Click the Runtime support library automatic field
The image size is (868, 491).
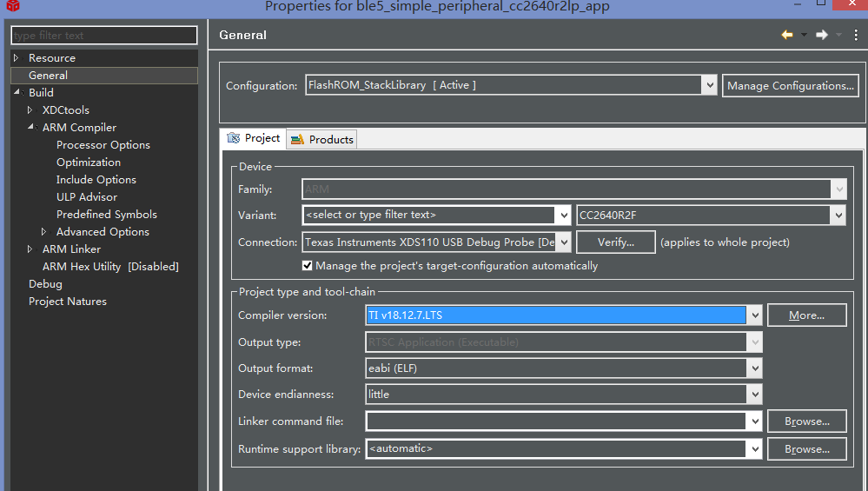[x=556, y=449]
